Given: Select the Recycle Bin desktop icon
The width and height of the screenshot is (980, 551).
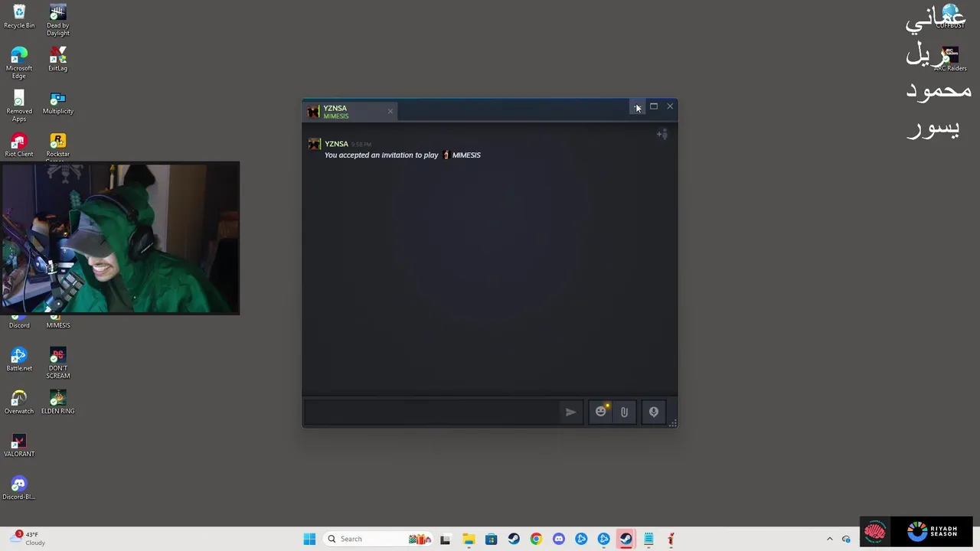Looking at the screenshot, I should pos(19,17).
